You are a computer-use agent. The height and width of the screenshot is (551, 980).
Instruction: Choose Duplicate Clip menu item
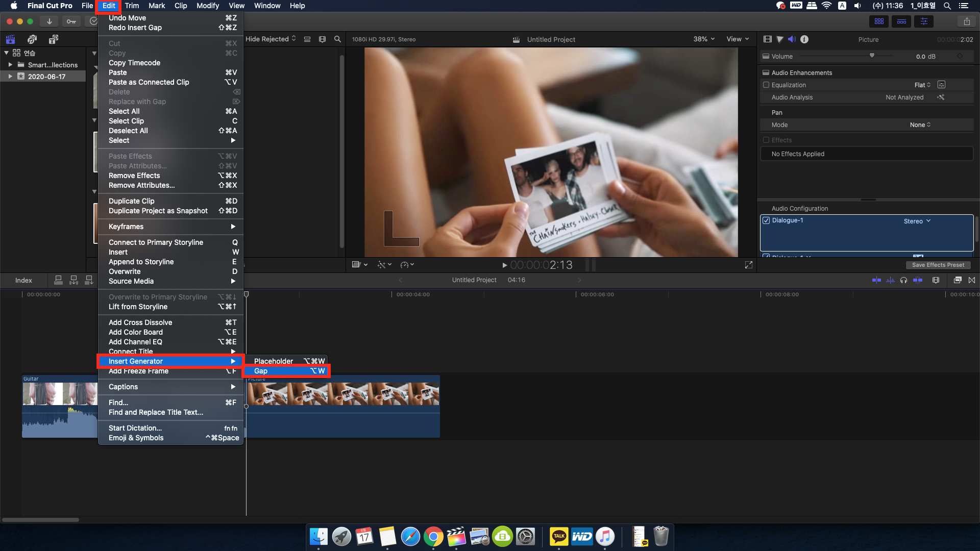point(170,201)
